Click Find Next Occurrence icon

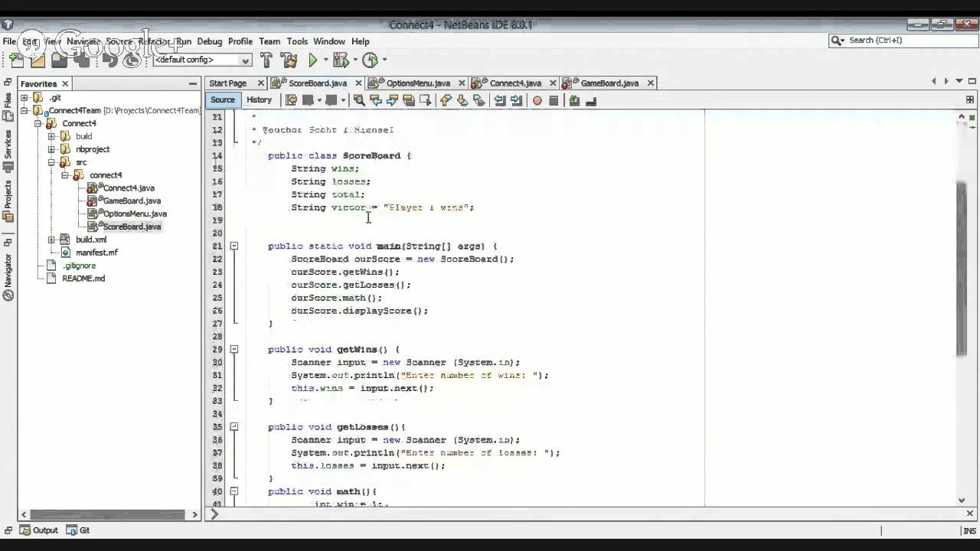pos(393,100)
